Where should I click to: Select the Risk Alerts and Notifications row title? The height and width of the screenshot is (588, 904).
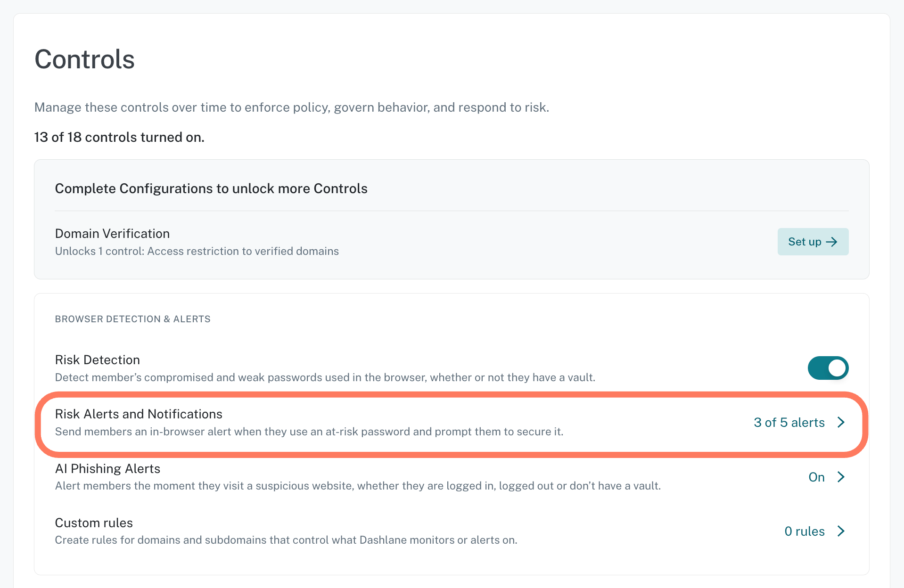click(139, 414)
